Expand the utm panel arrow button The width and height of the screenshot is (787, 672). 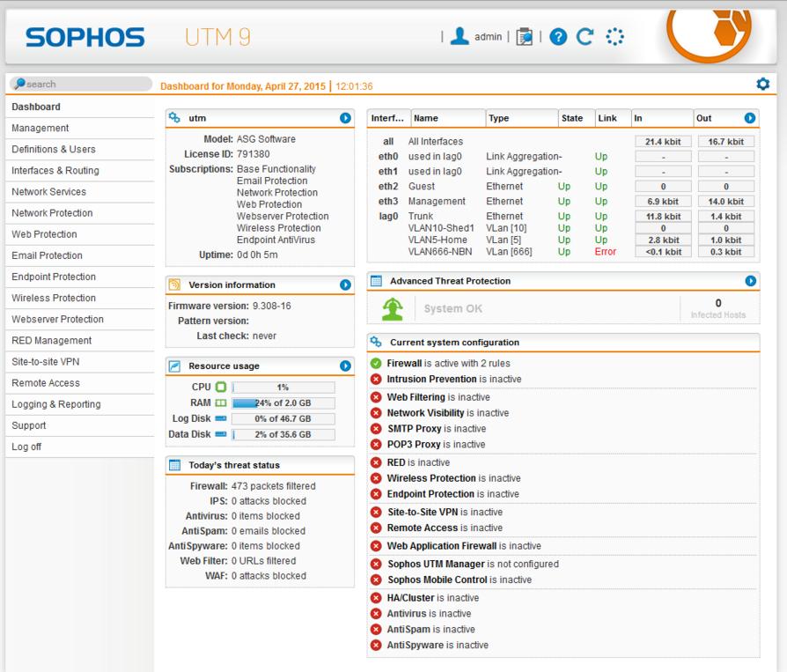pos(345,117)
